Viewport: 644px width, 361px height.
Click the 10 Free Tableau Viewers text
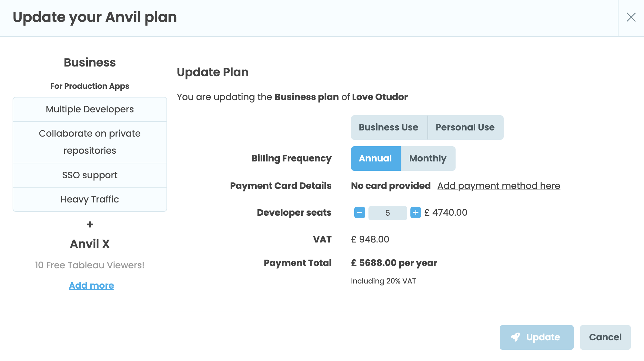pos(90,265)
